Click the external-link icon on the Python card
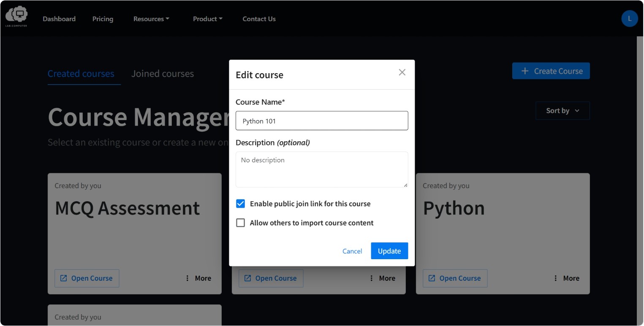644x326 pixels. point(432,278)
